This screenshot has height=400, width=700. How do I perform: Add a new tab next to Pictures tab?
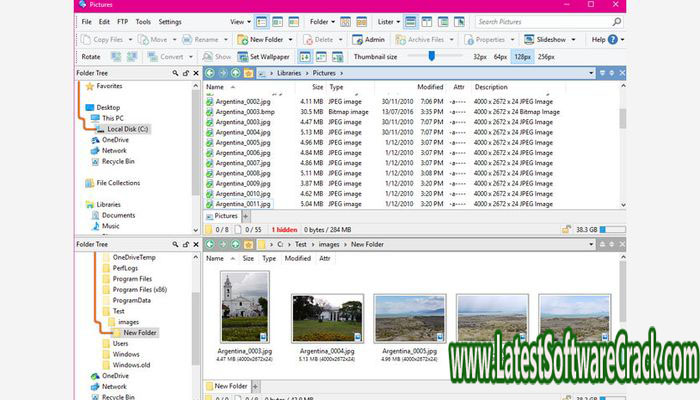pyautogui.click(x=246, y=215)
